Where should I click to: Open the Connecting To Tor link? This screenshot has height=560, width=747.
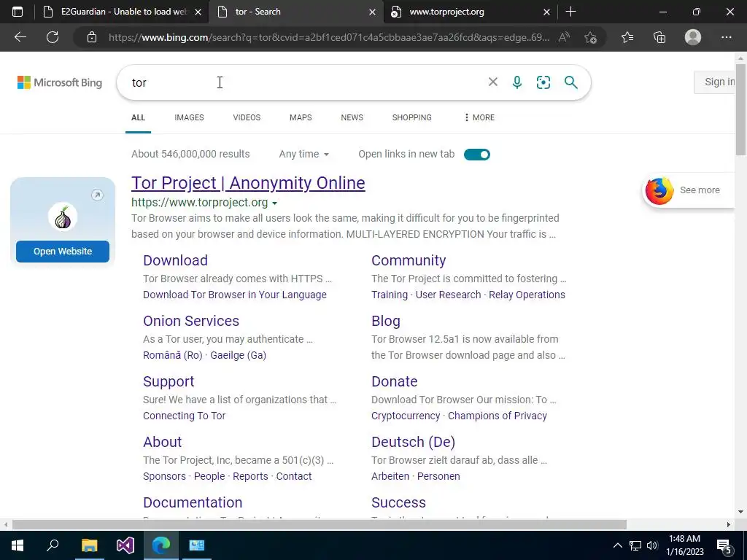pos(185,416)
